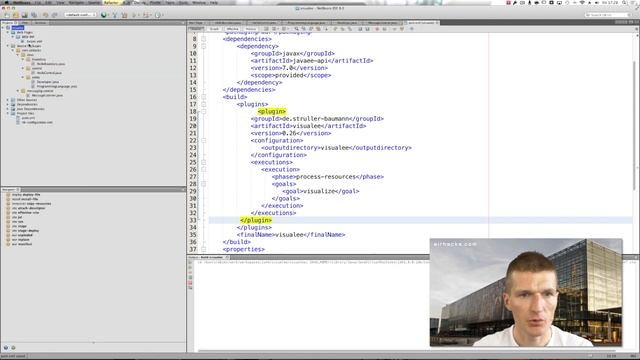Click the Wi-Fi icon in macOS menu bar
This screenshot has height=360, width=640.
[582, 2]
